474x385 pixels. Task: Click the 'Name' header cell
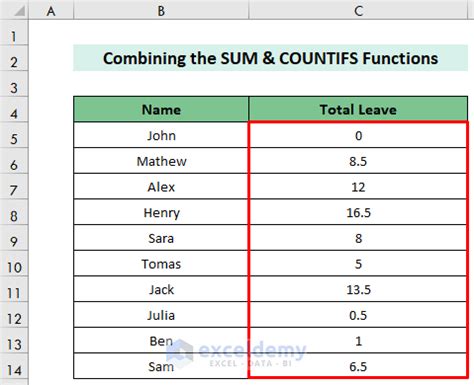coord(161,109)
